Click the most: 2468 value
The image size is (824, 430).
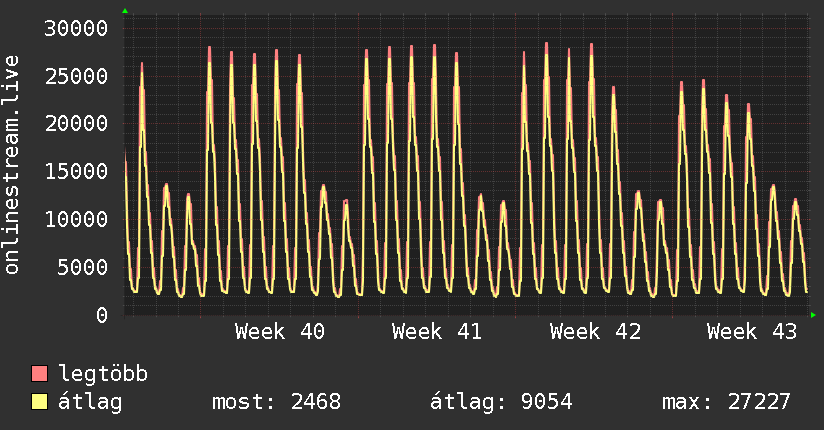(x=276, y=402)
